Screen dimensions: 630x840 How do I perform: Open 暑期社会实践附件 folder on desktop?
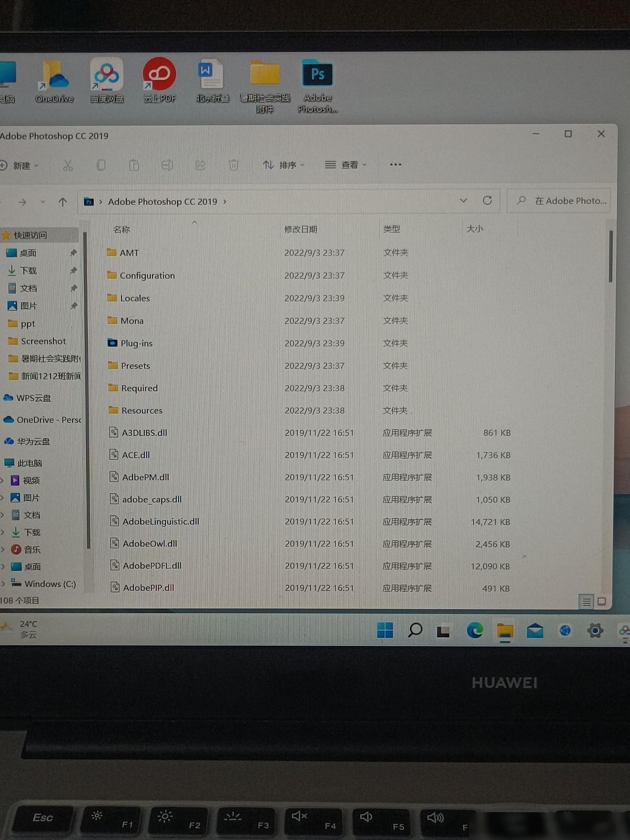tap(265, 87)
